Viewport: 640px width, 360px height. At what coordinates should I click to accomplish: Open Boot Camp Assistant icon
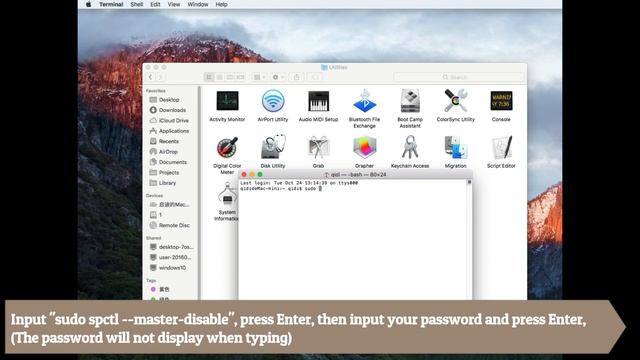410,101
